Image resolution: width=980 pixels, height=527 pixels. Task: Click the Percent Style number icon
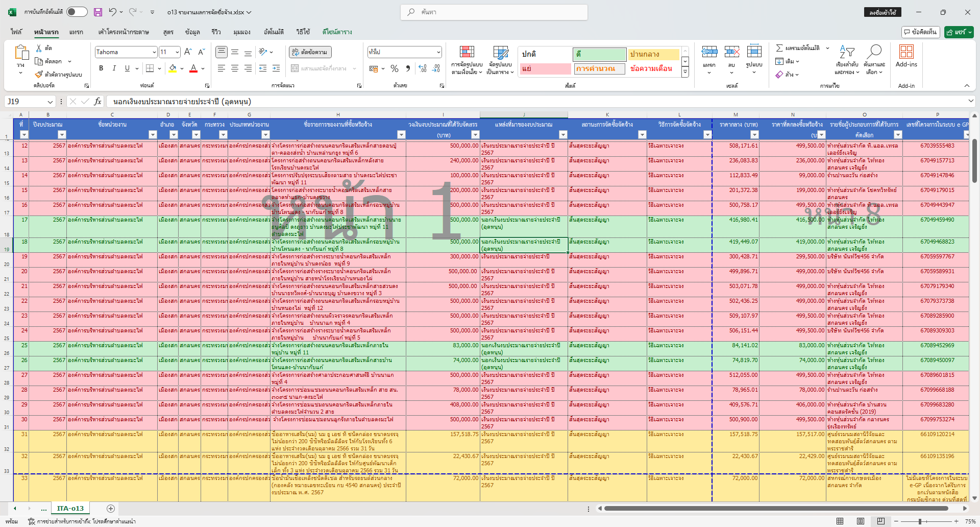click(394, 68)
